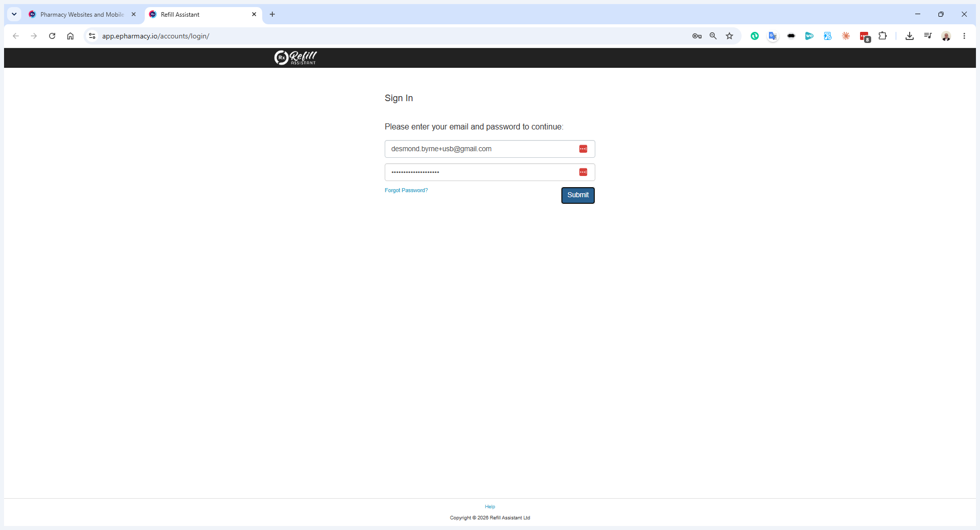
Task: Open the red extension icon with badge 8
Action: point(865,36)
